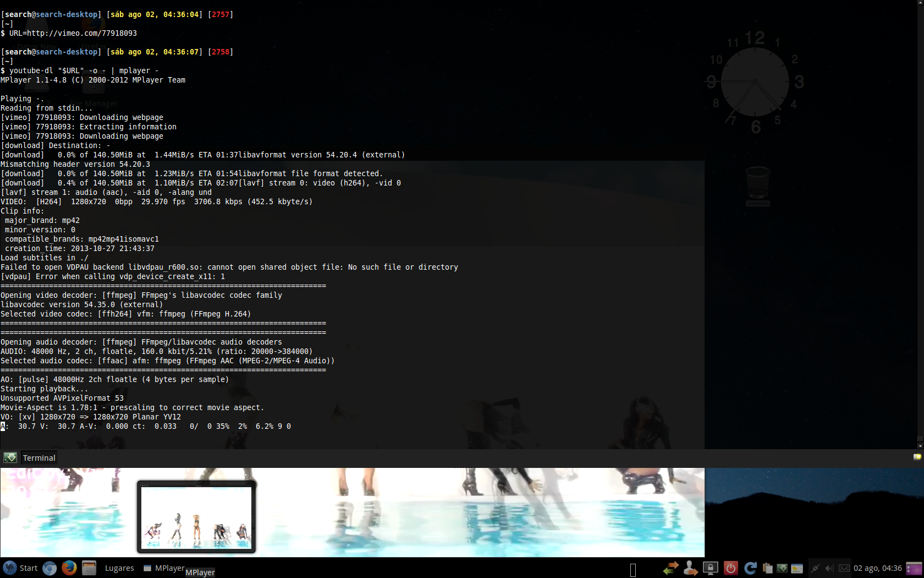
Task: Click the terminal download tray icon
Action: 782,569
